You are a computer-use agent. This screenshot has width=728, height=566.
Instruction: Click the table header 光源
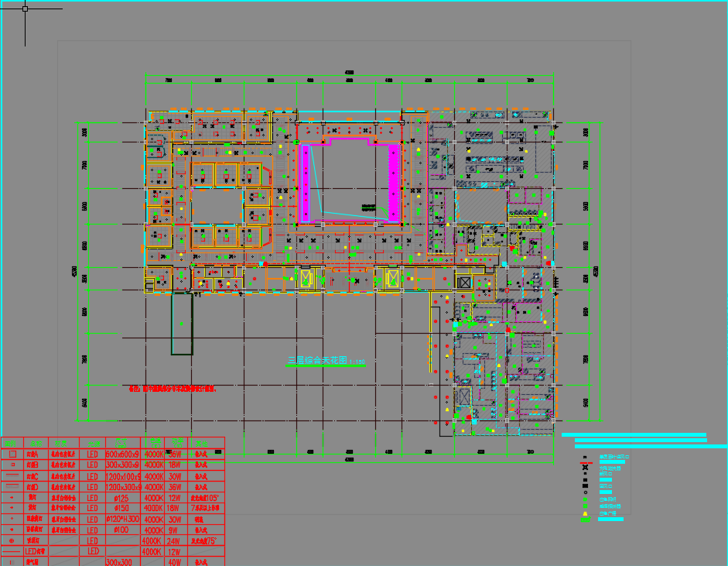click(94, 444)
